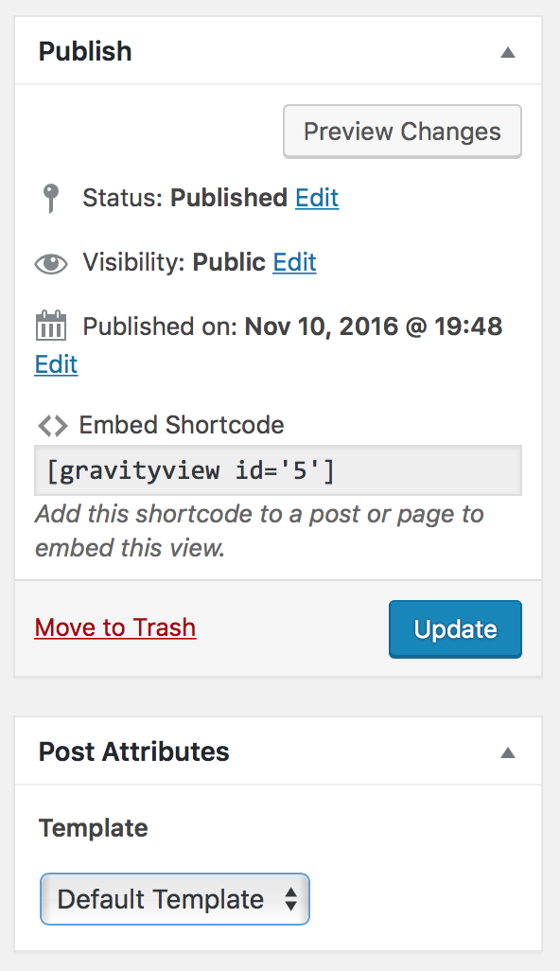Click the Embed Shortcode code icon
The width and height of the screenshot is (560, 971).
coord(53,425)
